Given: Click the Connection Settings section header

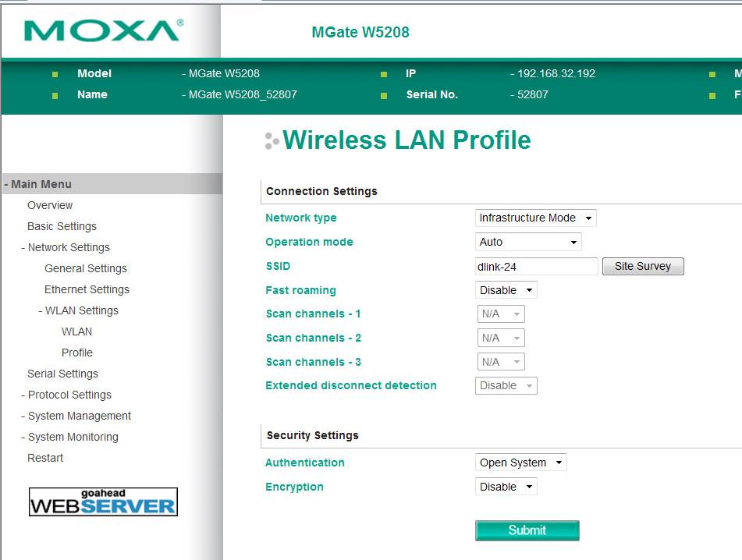Looking at the screenshot, I should 321,191.
